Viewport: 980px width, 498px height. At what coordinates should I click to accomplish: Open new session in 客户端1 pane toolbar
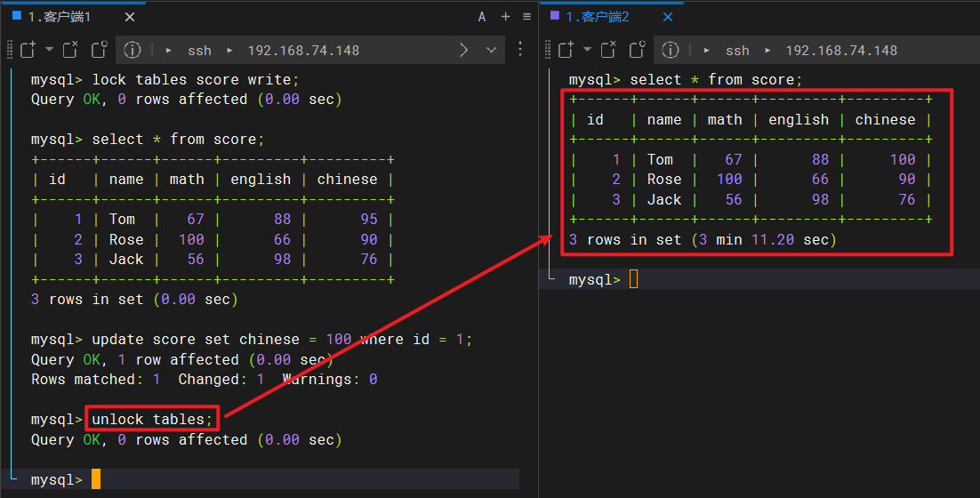28,50
